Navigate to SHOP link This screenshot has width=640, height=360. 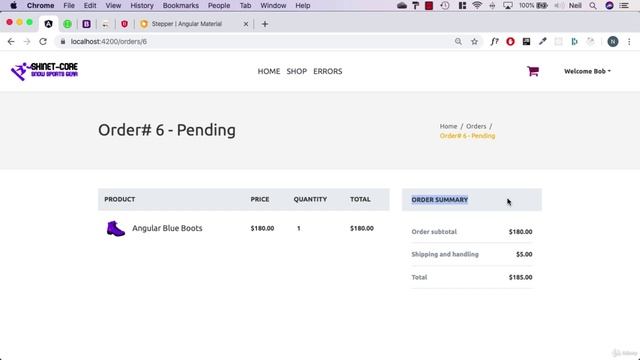[x=296, y=71]
